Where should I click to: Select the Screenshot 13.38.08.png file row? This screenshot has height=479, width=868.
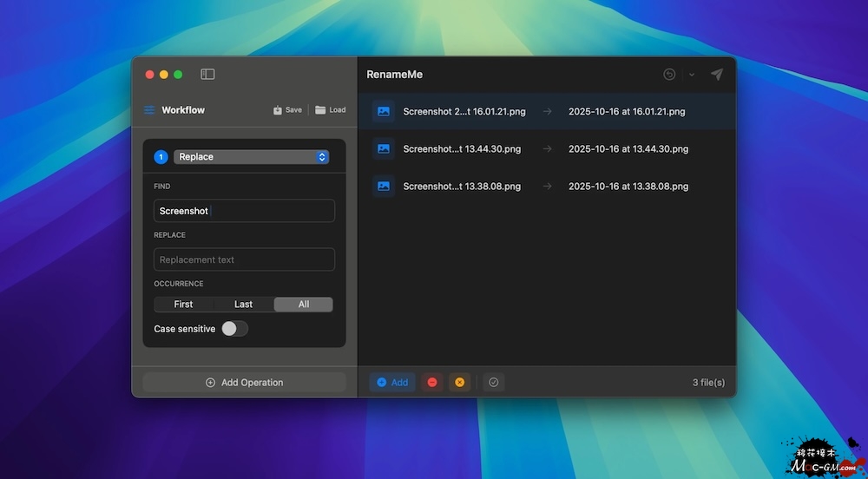click(x=547, y=186)
